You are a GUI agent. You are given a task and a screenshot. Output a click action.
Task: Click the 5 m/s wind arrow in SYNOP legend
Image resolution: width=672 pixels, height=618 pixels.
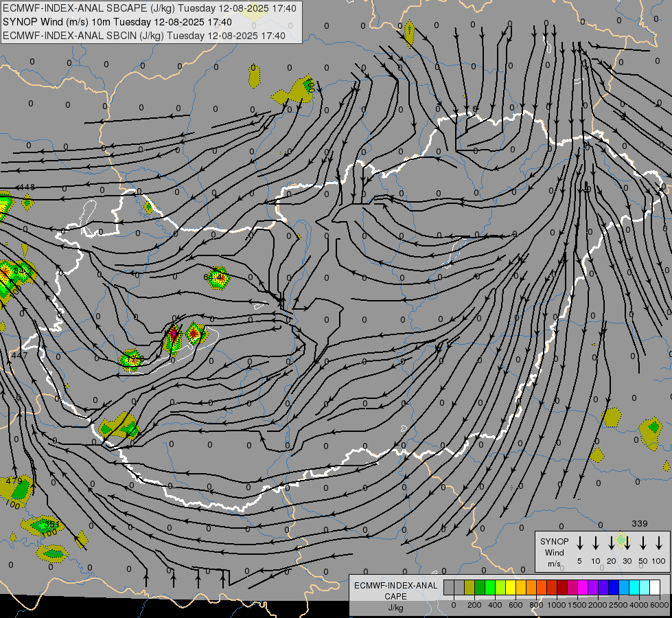[579, 543]
